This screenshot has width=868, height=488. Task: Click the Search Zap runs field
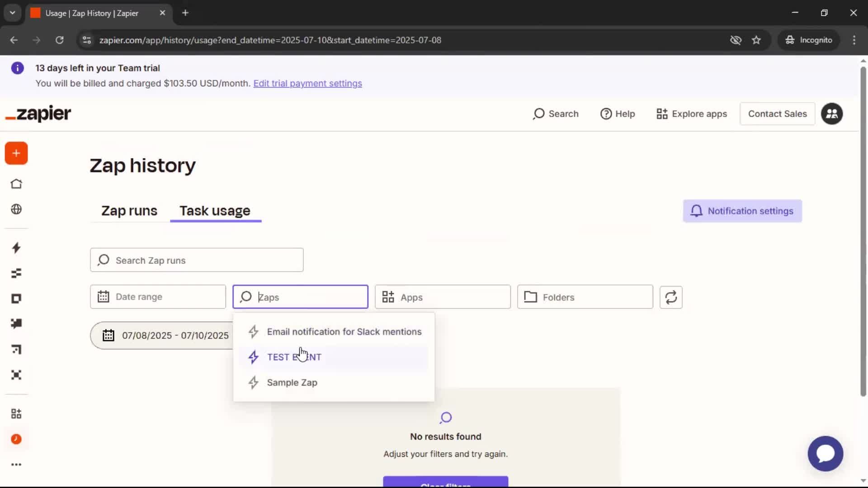197,260
